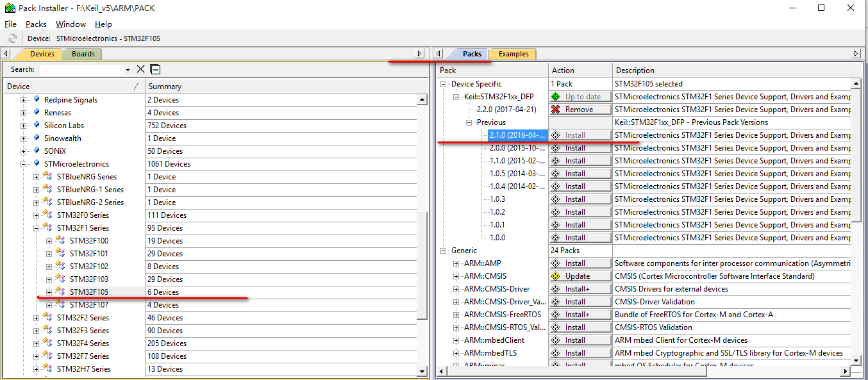
Task: Click the refresh packs toolbar icon
Action: click(13, 38)
